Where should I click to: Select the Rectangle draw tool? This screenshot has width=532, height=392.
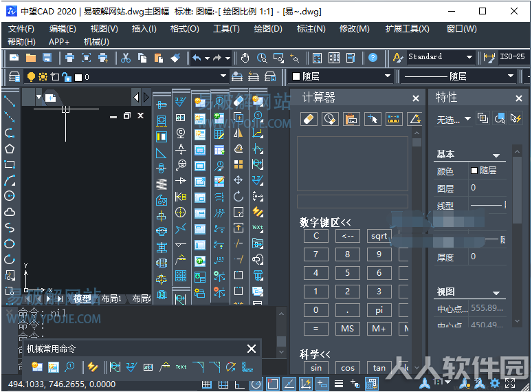10,164
